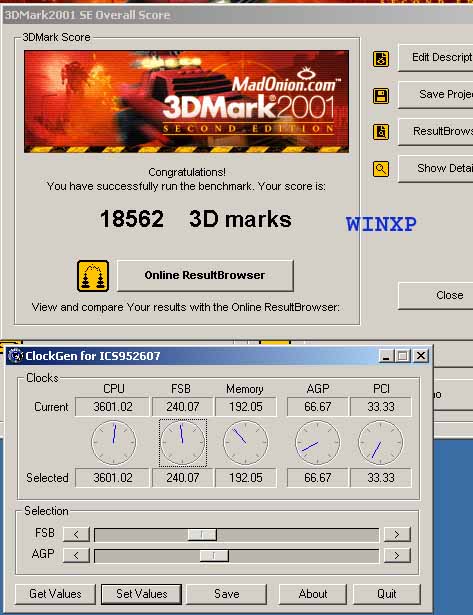Viewport: 473px width, 615px height.
Task: Close the 3DMark score dialog
Action: [436, 295]
